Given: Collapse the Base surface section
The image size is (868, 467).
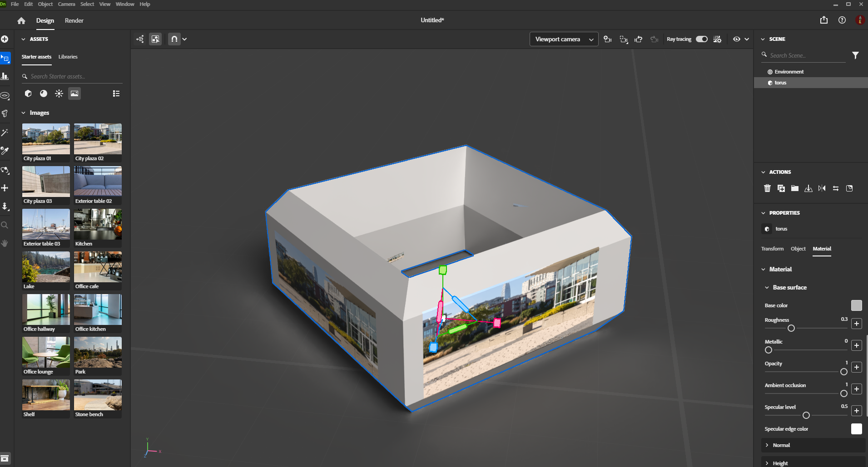Looking at the screenshot, I should pyautogui.click(x=767, y=287).
